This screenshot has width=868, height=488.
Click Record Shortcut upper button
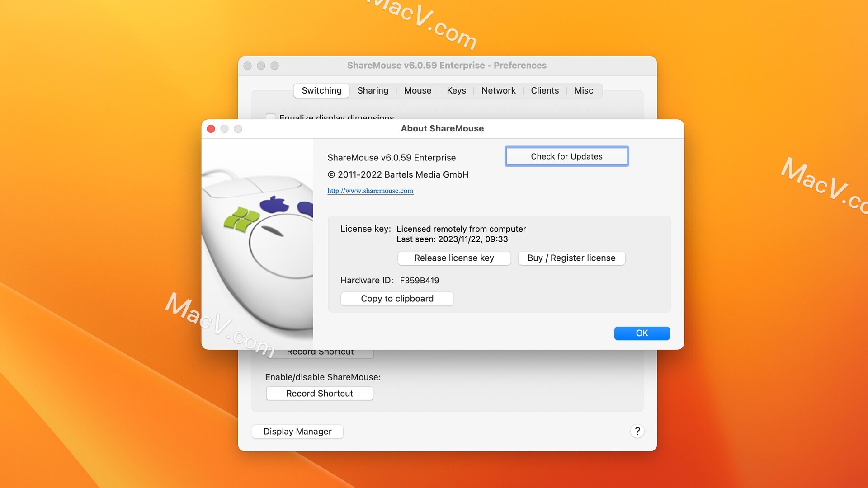pos(320,351)
